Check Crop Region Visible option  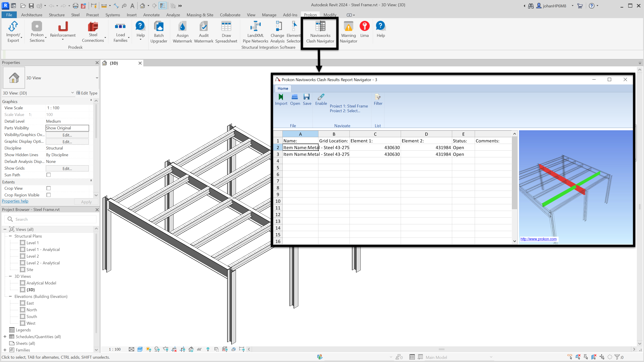[49, 195]
